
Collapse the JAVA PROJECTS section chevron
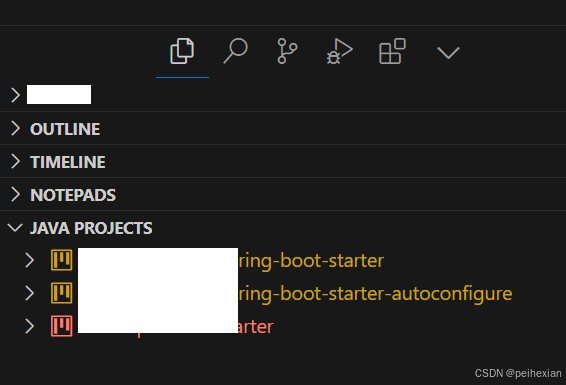(x=15, y=228)
